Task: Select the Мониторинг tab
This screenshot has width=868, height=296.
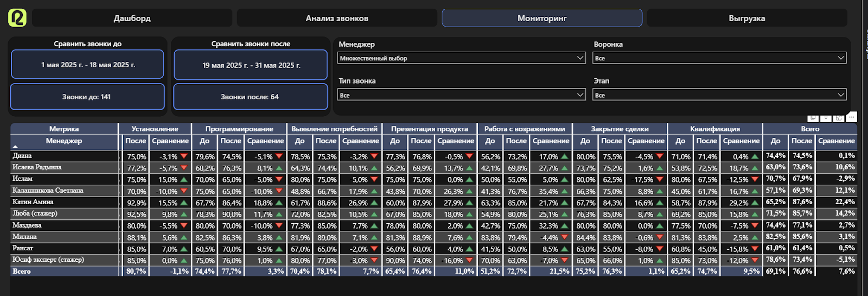Action: [x=542, y=18]
